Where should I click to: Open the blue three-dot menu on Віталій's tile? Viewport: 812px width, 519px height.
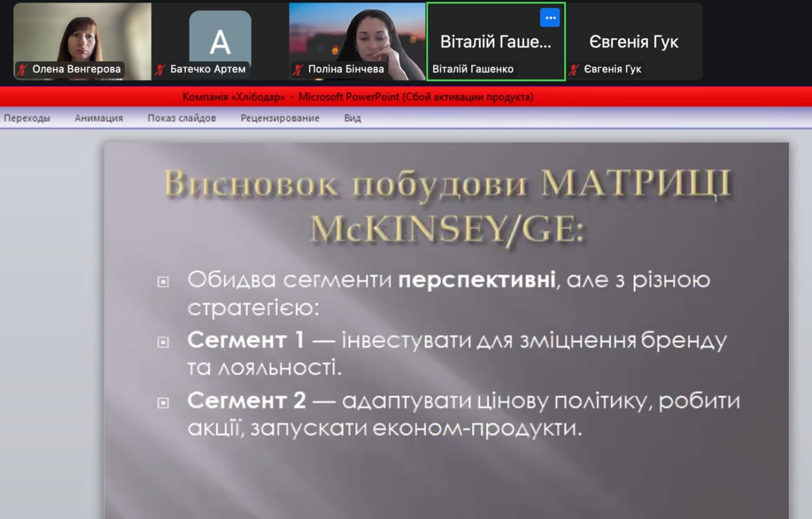[x=550, y=18]
